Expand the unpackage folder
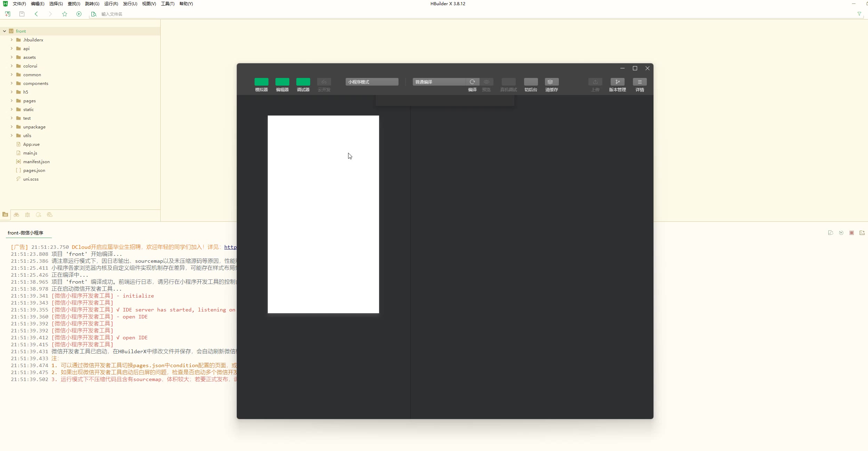The image size is (868, 451). click(11, 127)
